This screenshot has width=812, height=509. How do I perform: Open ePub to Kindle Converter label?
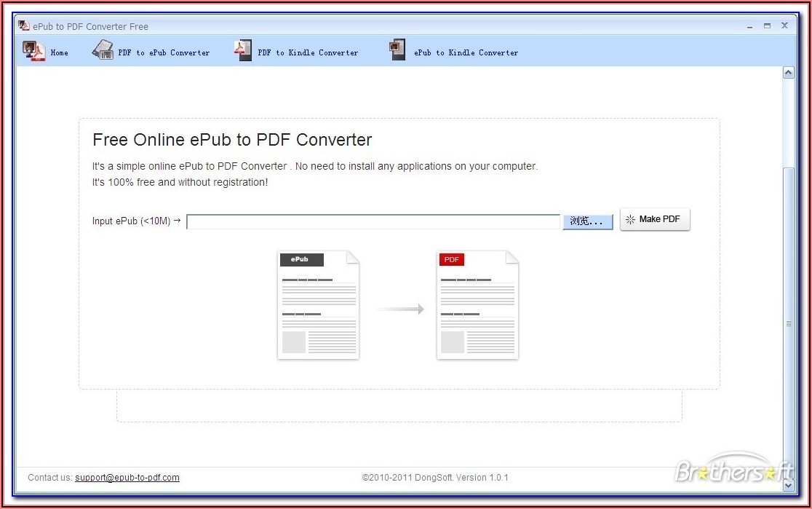pos(466,52)
